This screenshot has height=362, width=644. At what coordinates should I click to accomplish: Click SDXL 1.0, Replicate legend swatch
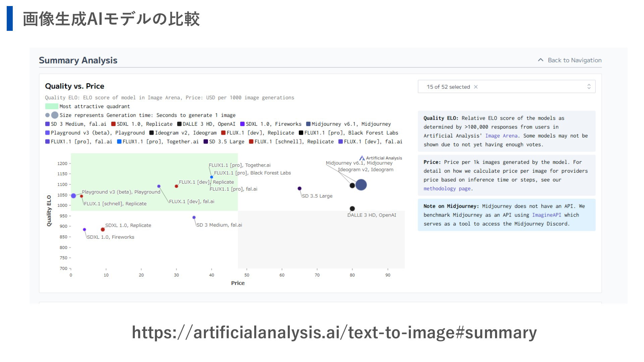113,124
